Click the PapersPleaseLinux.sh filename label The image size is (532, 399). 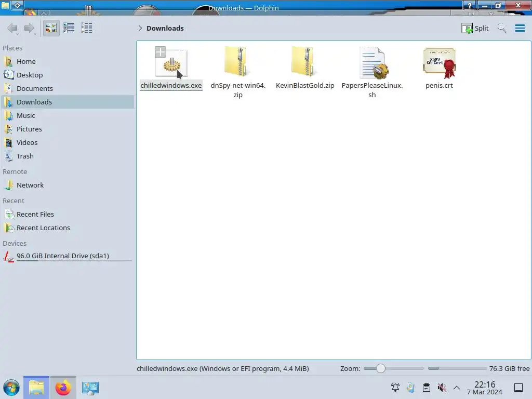tap(372, 90)
